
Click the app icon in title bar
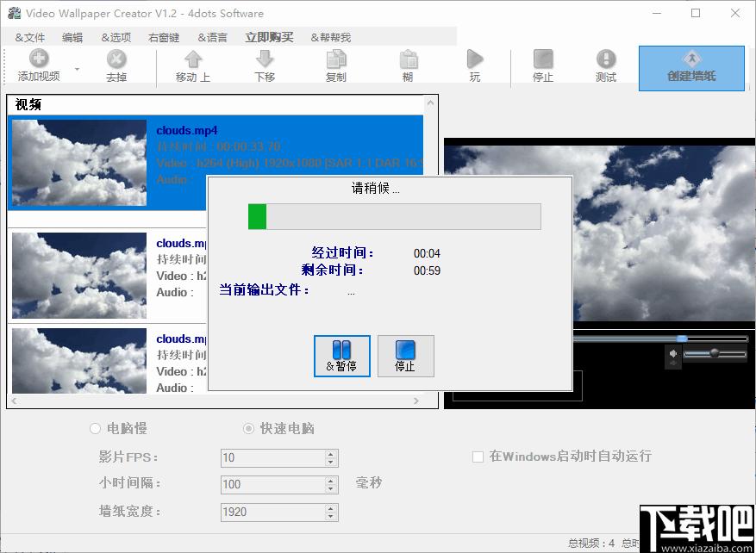15,13
